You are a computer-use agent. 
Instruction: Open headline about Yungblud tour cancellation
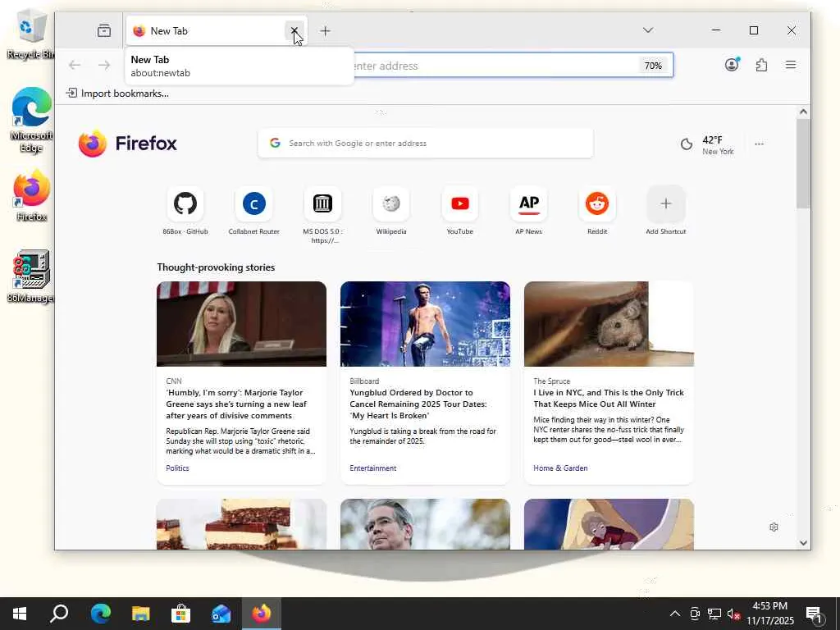[418, 404]
